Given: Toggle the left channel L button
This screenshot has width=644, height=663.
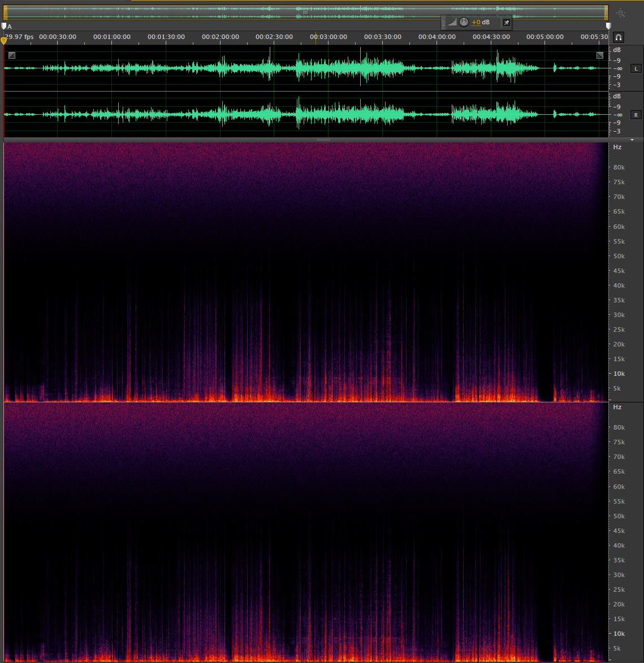Looking at the screenshot, I should coord(636,68).
